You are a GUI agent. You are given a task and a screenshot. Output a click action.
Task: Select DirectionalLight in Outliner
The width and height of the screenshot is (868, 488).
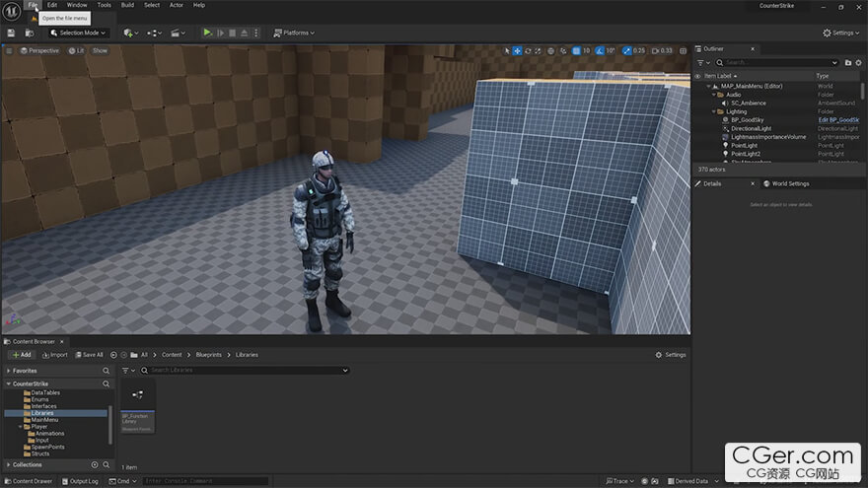pyautogui.click(x=751, y=128)
